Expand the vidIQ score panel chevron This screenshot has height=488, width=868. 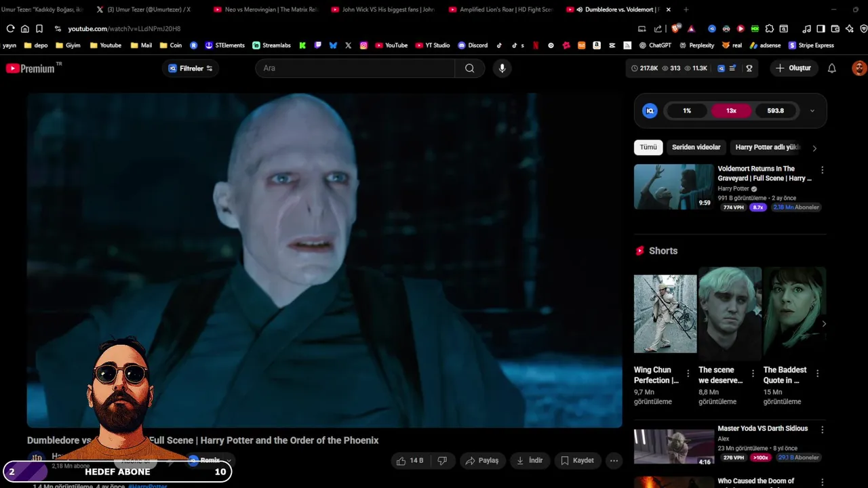812,110
